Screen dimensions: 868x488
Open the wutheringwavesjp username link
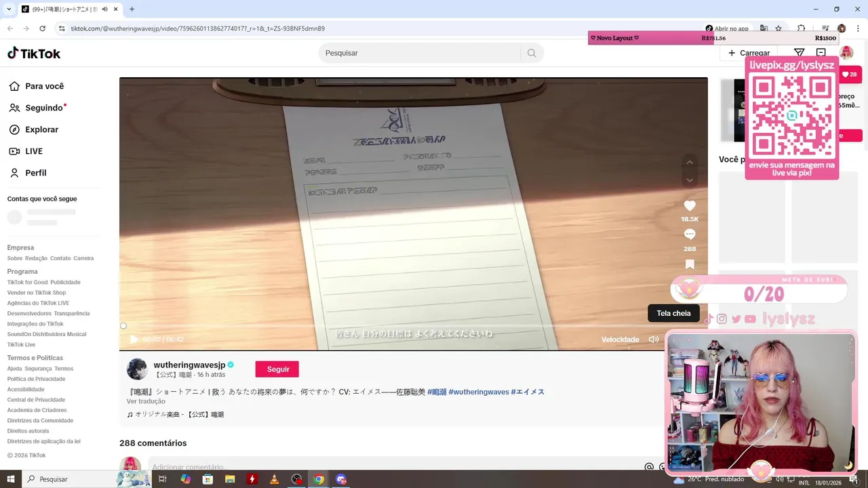189,365
